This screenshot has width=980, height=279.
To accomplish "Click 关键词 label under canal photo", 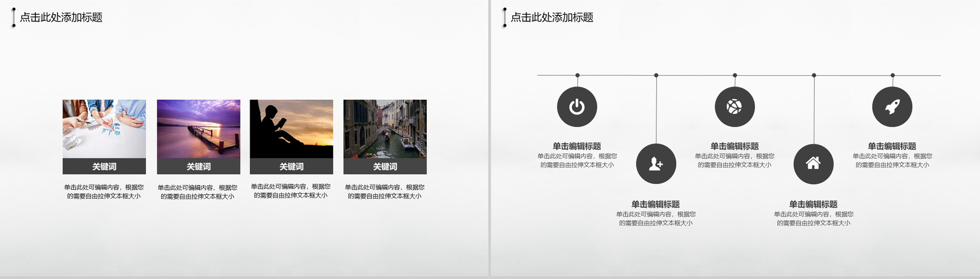I will (x=385, y=166).
